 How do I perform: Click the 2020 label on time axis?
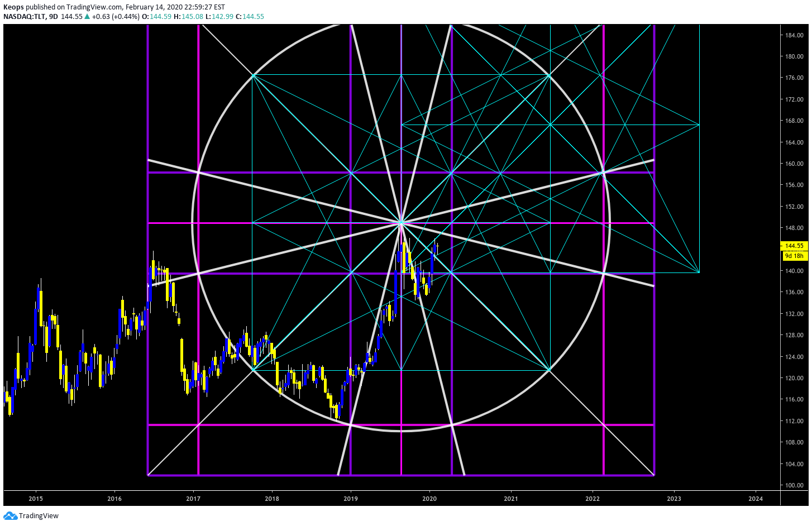(429, 499)
